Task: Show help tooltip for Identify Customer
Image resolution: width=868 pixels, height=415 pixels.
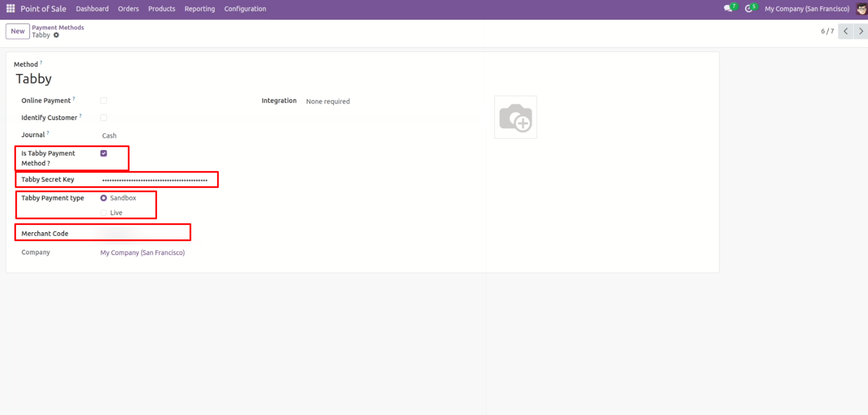Action: coord(80,116)
